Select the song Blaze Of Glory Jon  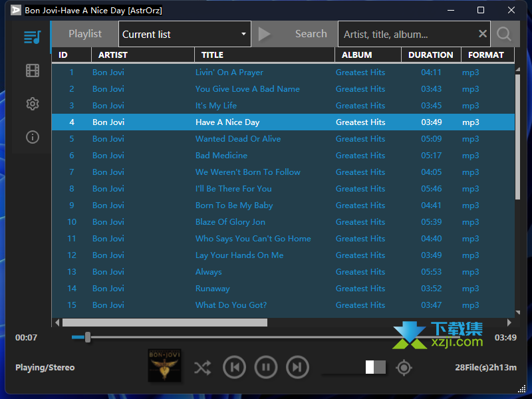tap(283, 222)
